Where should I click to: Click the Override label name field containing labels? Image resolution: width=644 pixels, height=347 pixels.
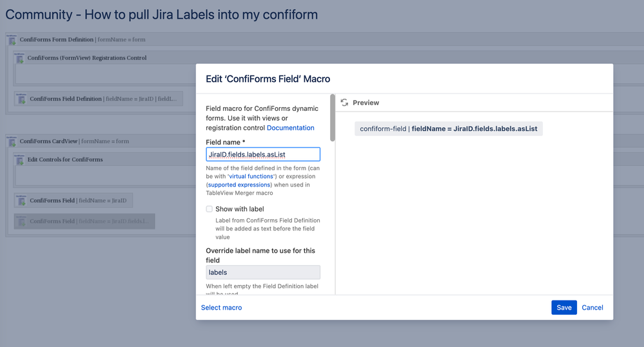tap(263, 272)
